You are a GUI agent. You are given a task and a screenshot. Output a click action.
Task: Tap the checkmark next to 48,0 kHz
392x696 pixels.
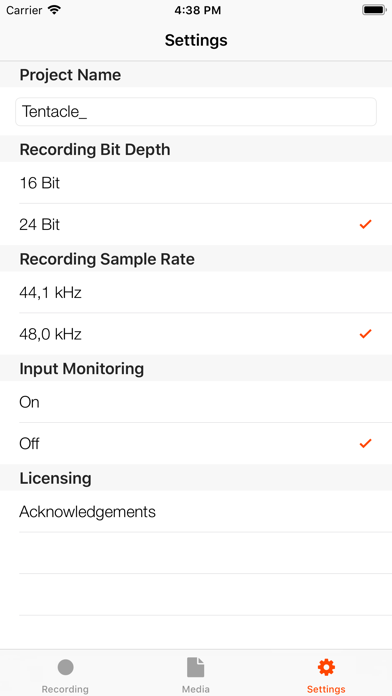(365, 334)
